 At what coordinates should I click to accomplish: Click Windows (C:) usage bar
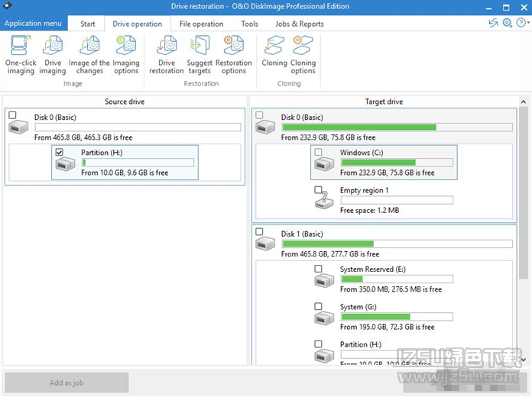pos(397,163)
